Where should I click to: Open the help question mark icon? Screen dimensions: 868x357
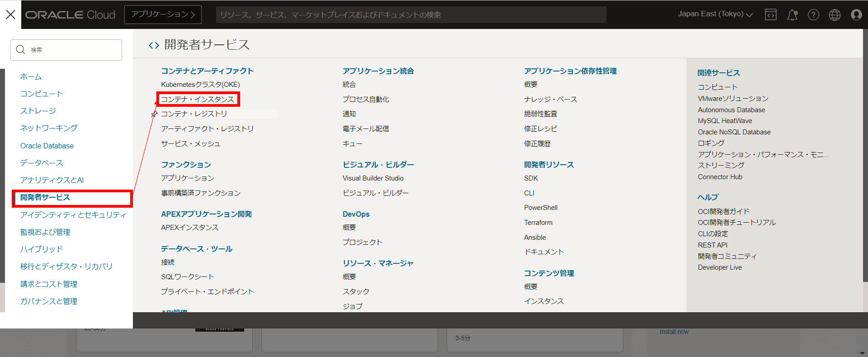click(x=813, y=15)
